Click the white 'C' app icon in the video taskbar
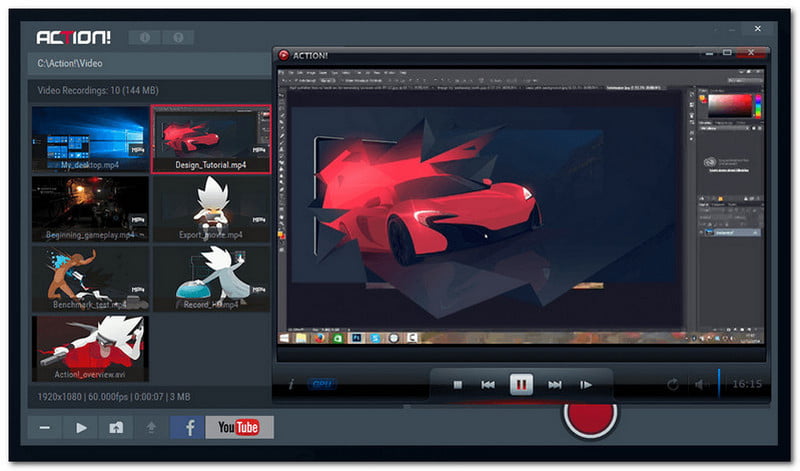The height and width of the screenshot is (471, 800). click(x=412, y=338)
